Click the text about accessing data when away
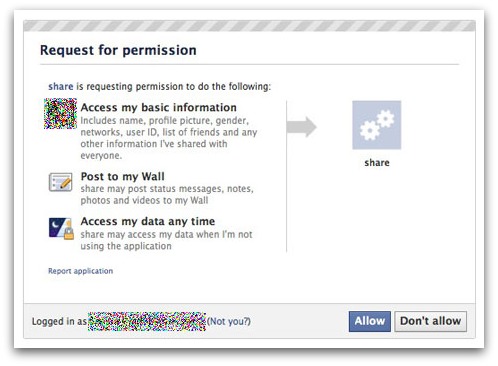 166,240
